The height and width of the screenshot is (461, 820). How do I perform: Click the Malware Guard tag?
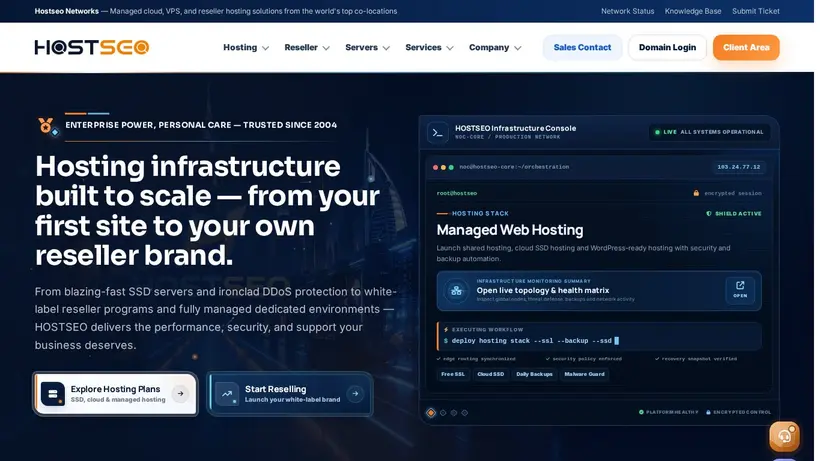coord(584,374)
